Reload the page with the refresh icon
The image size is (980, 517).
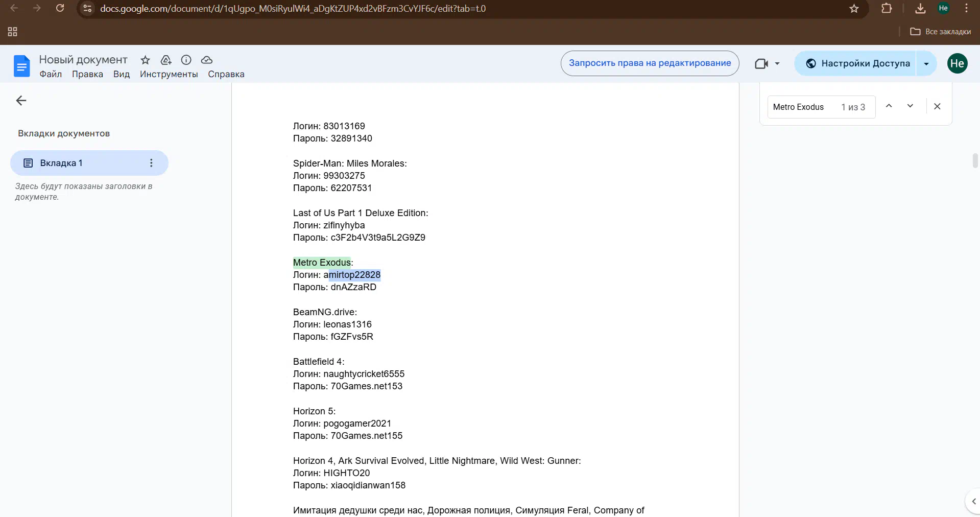(60, 8)
